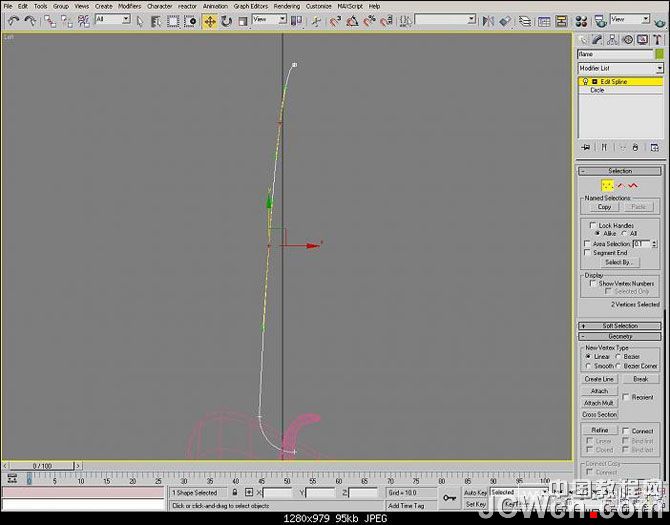
Task: Select Spline sub-object level icon
Action: (x=633, y=185)
